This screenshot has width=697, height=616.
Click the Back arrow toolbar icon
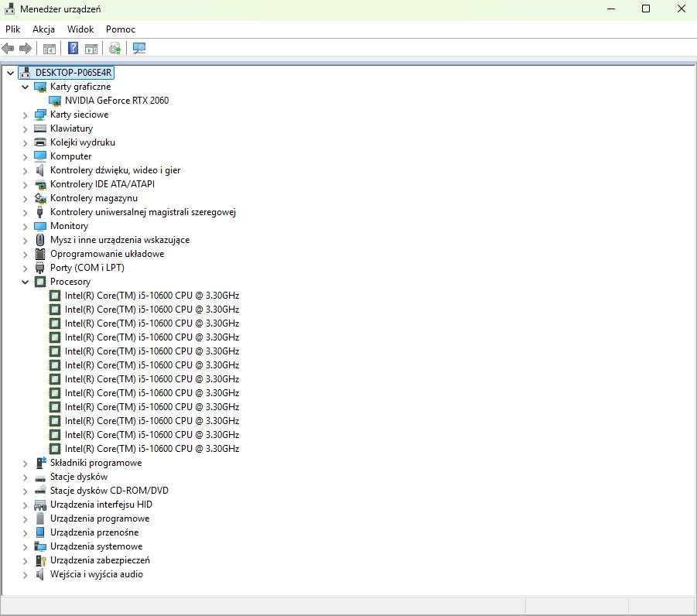point(8,48)
